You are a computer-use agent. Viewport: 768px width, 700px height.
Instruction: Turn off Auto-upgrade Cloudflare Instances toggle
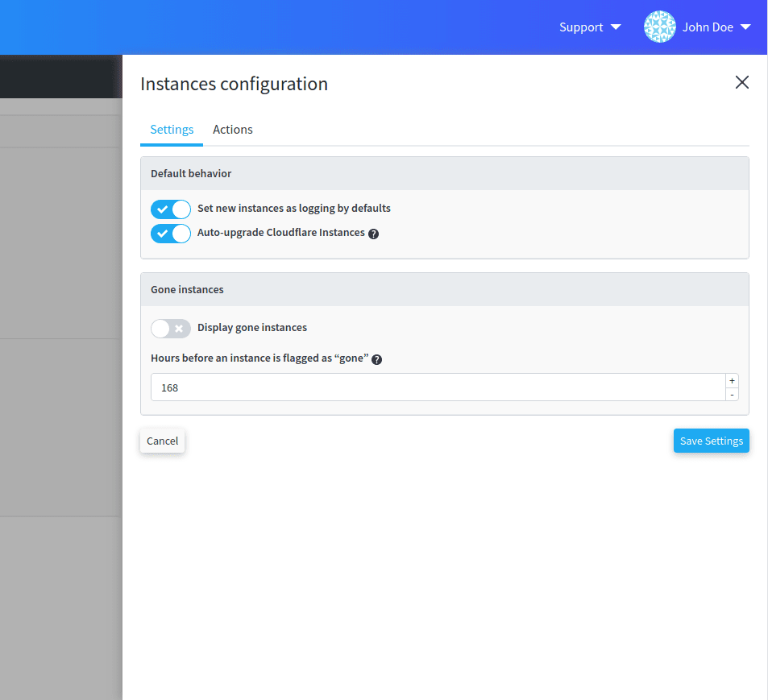coord(171,234)
